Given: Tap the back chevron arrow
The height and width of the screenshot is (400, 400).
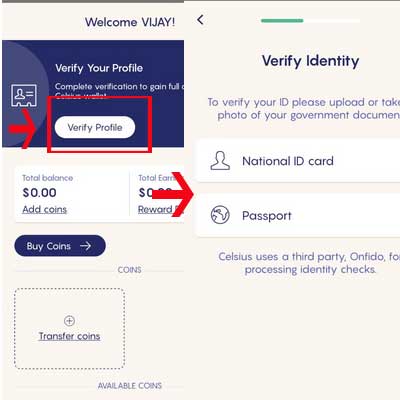Looking at the screenshot, I should (200, 20).
